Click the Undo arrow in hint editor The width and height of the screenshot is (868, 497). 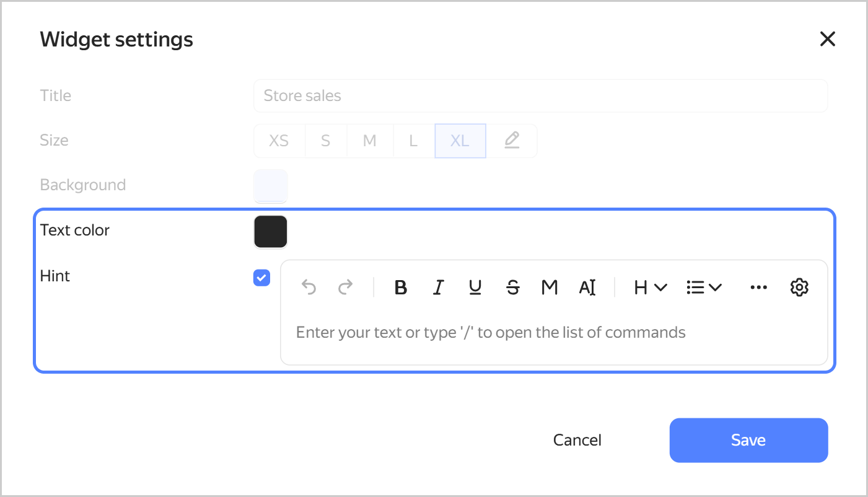[x=309, y=287]
